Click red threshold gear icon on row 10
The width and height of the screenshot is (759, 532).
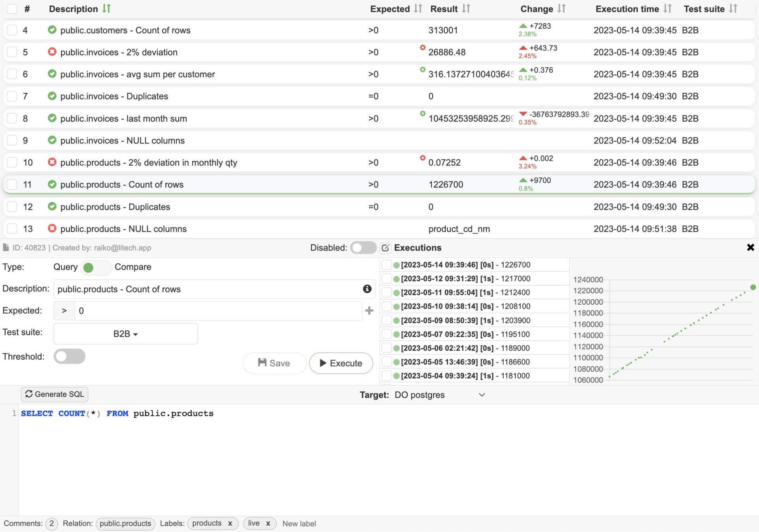(x=423, y=158)
